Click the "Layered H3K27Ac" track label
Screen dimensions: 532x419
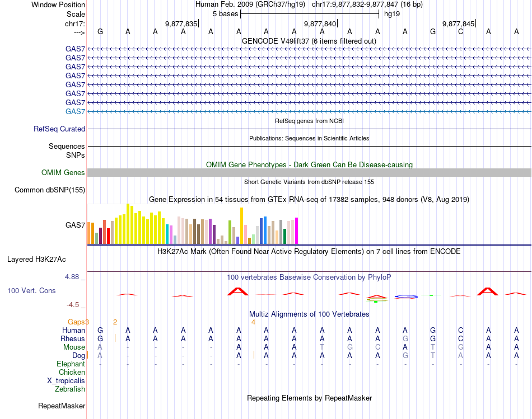(x=36, y=260)
